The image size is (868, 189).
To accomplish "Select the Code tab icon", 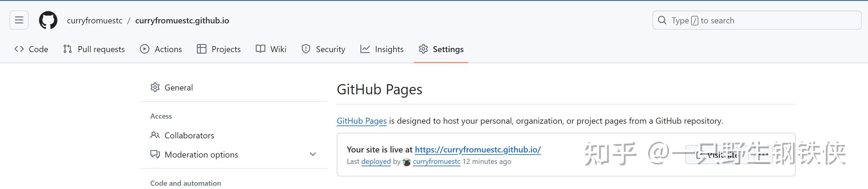I will (19, 49).
